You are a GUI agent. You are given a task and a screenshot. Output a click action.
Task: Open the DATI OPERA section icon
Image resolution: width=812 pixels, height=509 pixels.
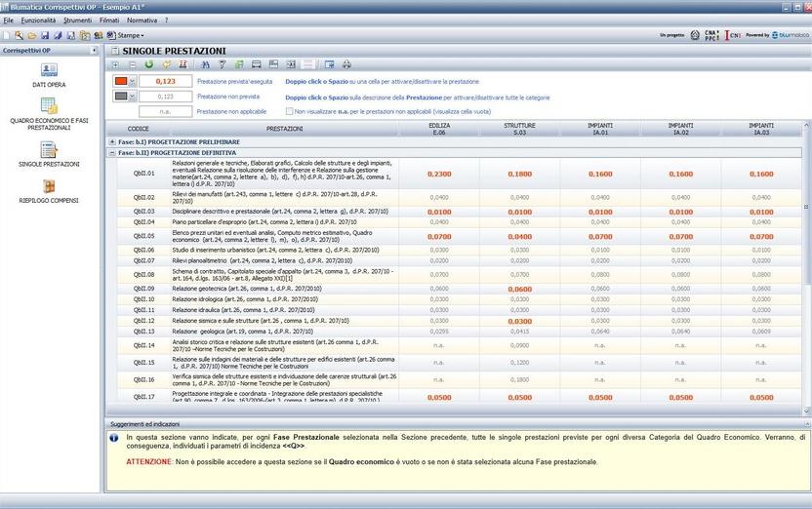pyautogui.click(x=49, y=71)
